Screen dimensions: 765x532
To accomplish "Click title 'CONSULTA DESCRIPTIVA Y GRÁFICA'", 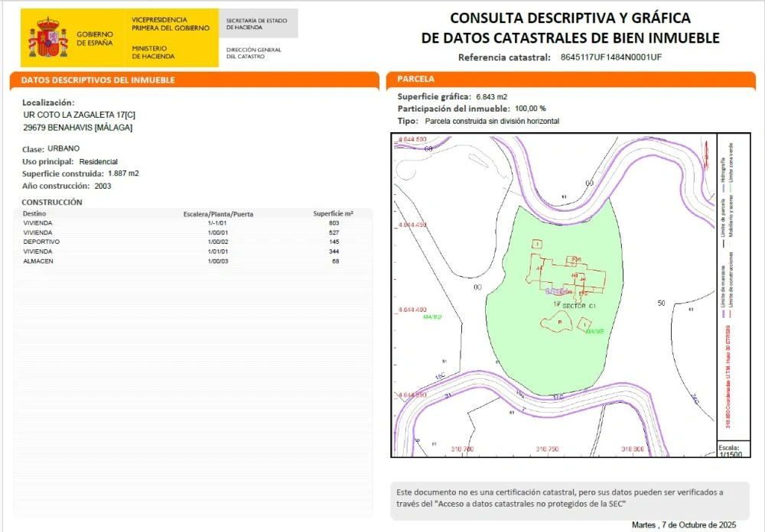I will pos(571,18).
